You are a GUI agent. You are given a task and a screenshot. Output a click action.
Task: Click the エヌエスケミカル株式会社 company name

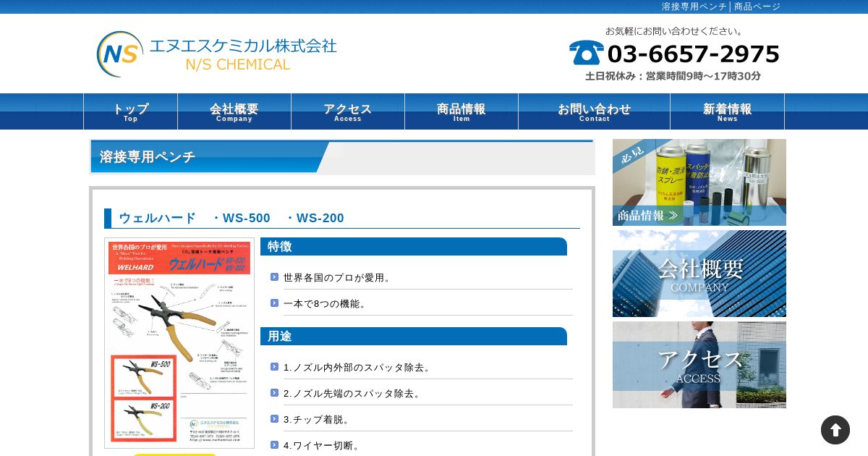[x=243, y=46]
